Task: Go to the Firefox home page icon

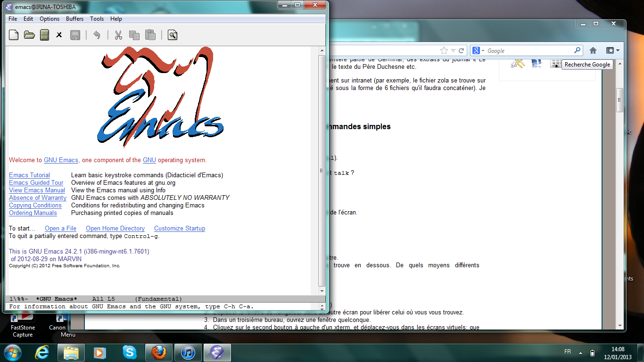Action: pyautogui.click(x=593, y=50)
